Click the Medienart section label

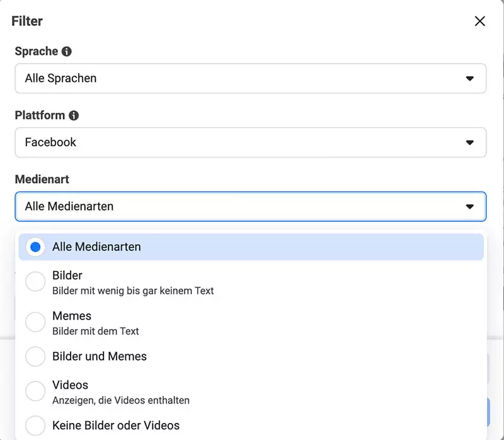tap(42, 179)
